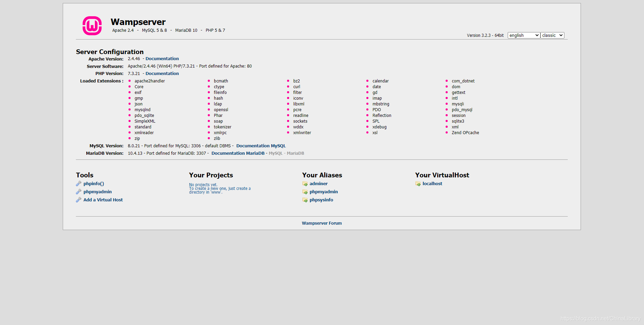Click the 'SimpleXML' extension entry

(x=145, y=121)
